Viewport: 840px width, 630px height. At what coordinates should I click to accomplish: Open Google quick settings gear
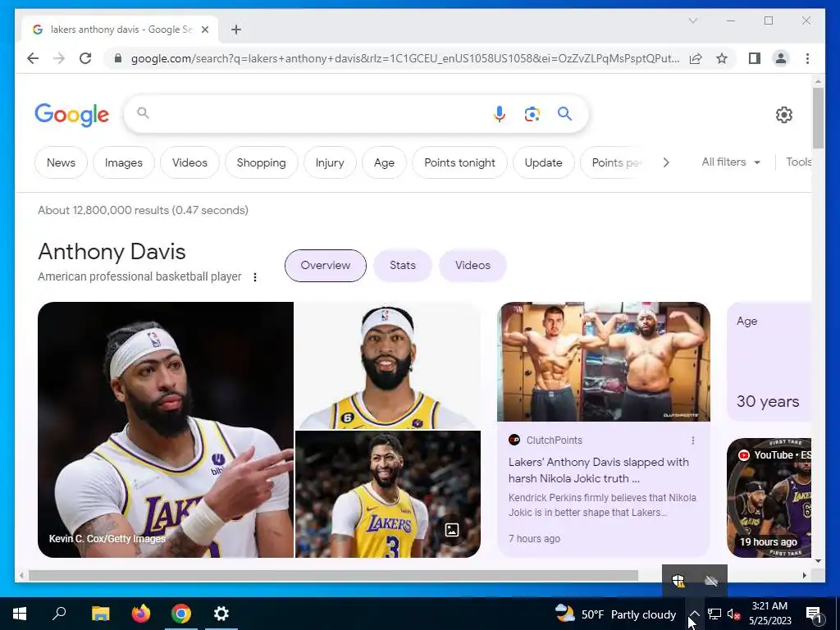[x=783, y=115]
